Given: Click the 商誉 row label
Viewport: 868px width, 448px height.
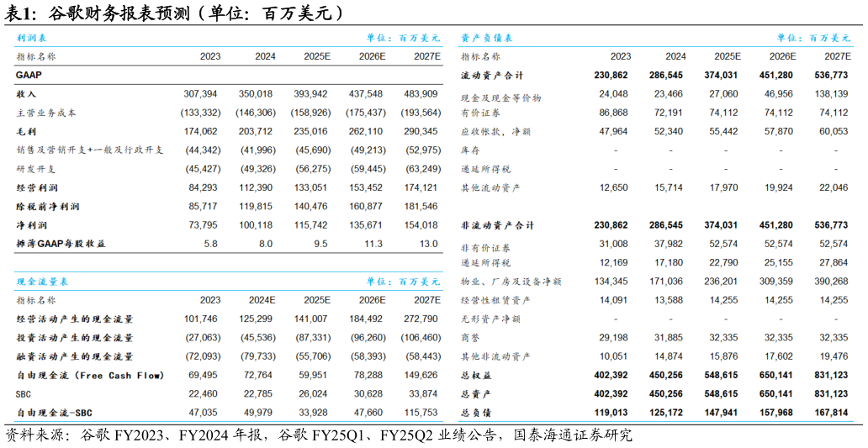Looking at the screenshot, I should (470, 338).
